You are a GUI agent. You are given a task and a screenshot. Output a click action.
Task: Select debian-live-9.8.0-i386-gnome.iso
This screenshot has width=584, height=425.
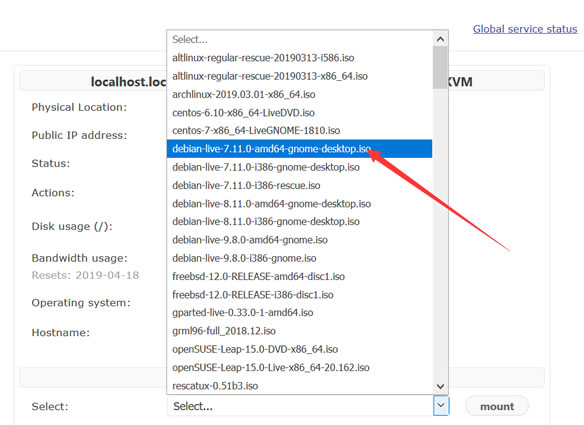click(299, 258)
